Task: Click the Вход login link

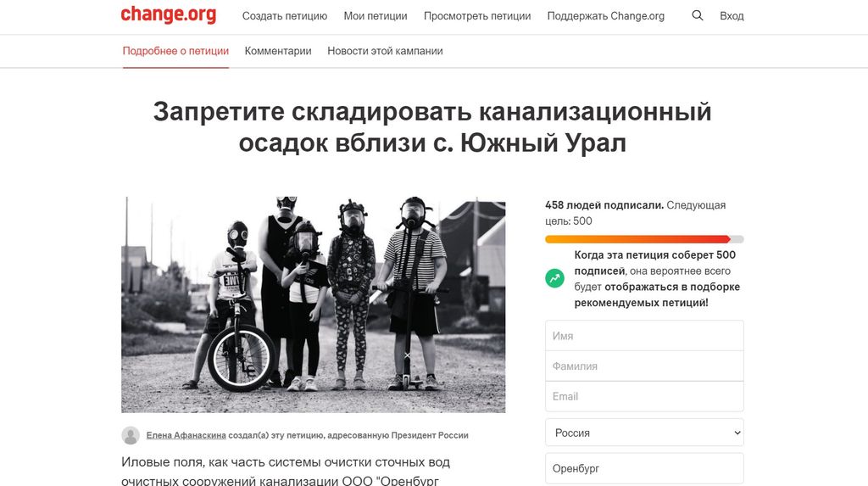Action: point(732,16)
